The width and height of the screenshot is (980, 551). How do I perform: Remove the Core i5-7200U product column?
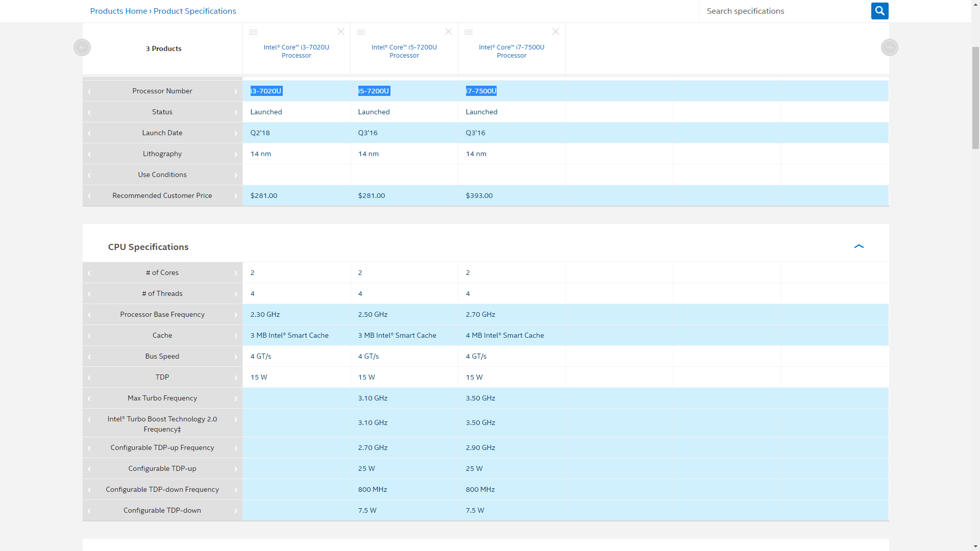[x=448, y=32]
